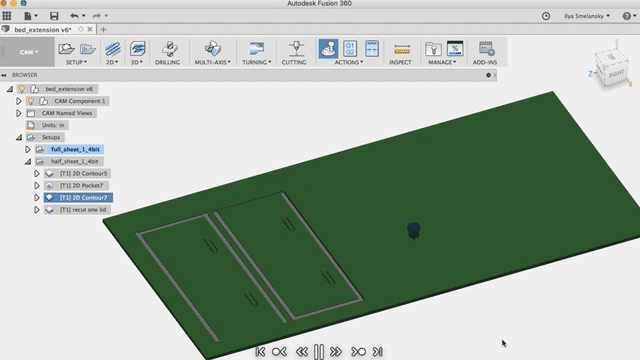The width and height of the screenshot is (640, 360).
Task: Open the Ilya Smelansky account menu
Action: (x=587, y=16)
